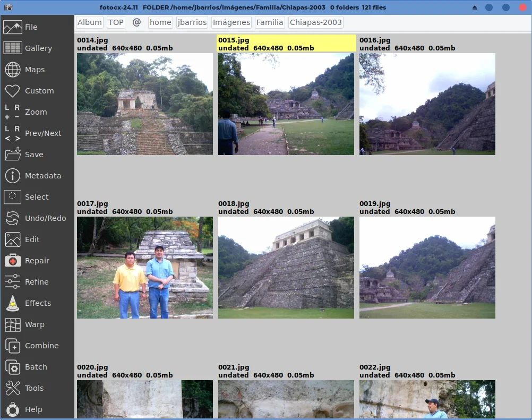Go to the Imágenes folder in path
The height and width of the screenshot is (420, 532).
coord(231,22)
